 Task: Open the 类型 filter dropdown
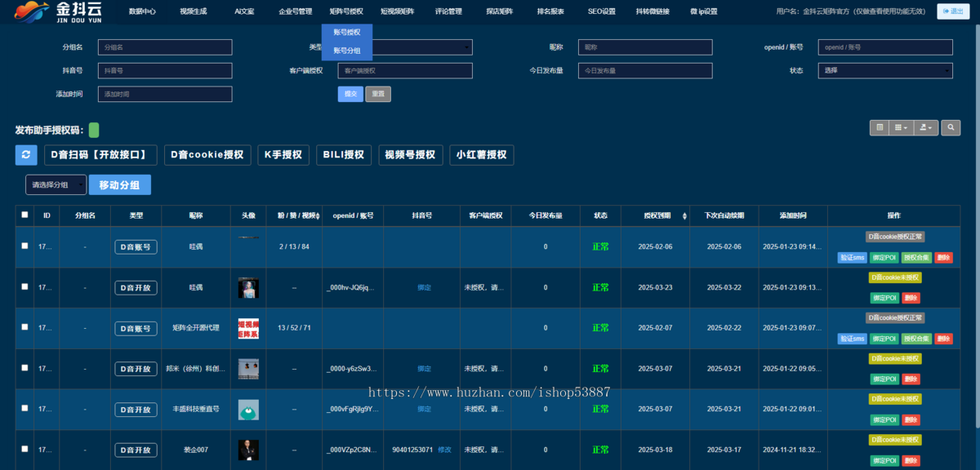click(x=405, y=47)
